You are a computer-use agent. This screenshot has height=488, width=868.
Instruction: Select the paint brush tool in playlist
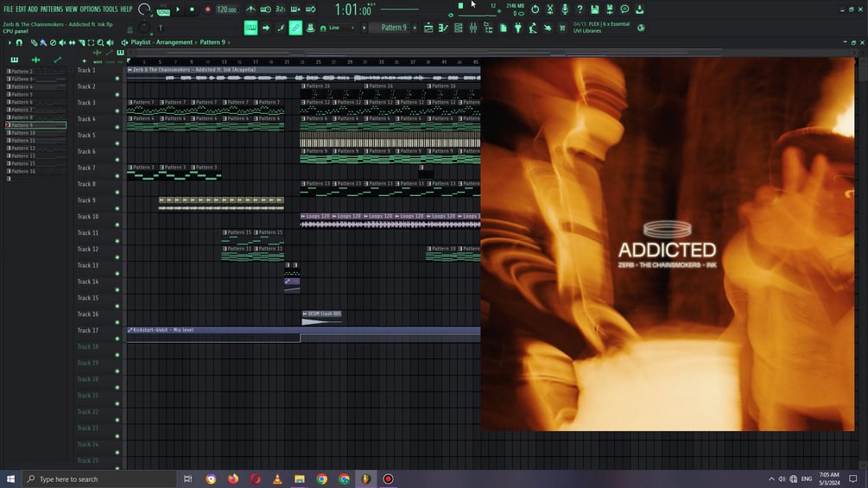43,42
